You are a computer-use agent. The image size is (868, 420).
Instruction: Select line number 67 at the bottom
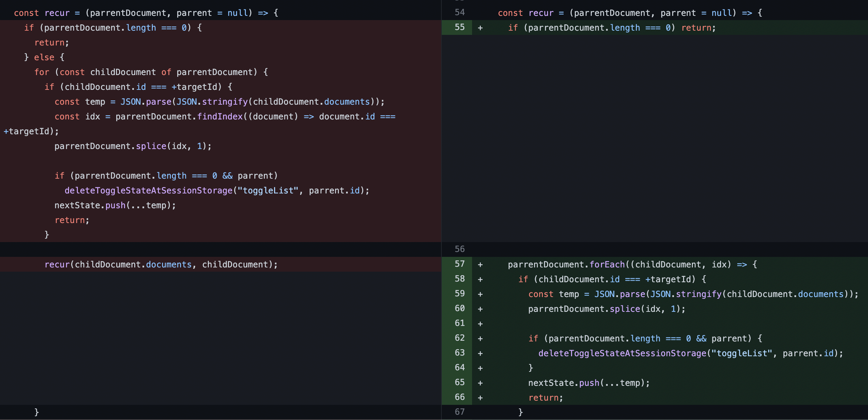click(459, 412)
